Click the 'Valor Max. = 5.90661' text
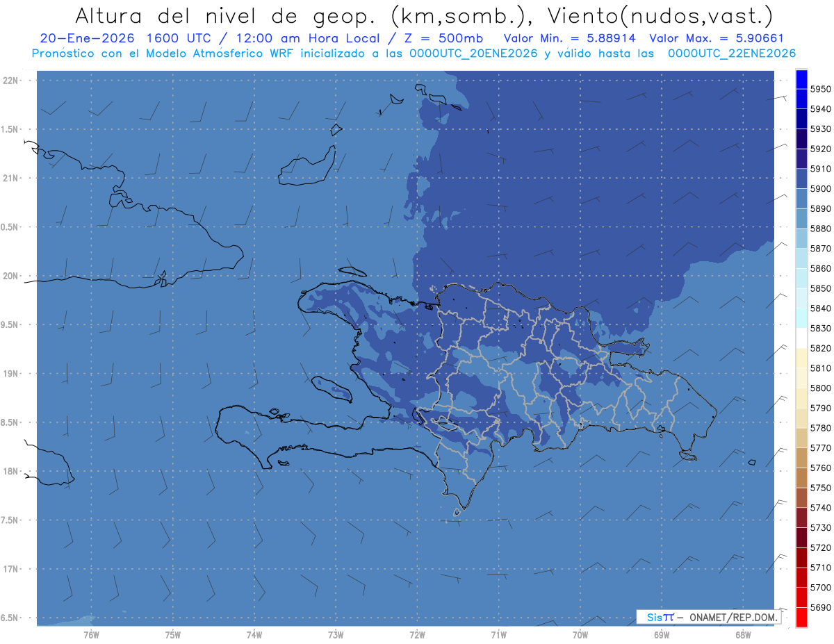Screen dimensions: 834x644 point(716,38)
